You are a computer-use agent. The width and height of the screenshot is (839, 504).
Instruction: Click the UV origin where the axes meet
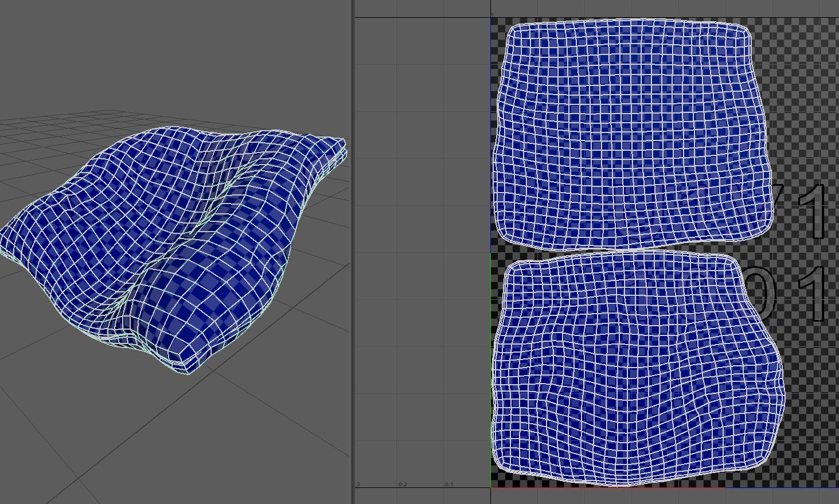(x=491, y=488)
